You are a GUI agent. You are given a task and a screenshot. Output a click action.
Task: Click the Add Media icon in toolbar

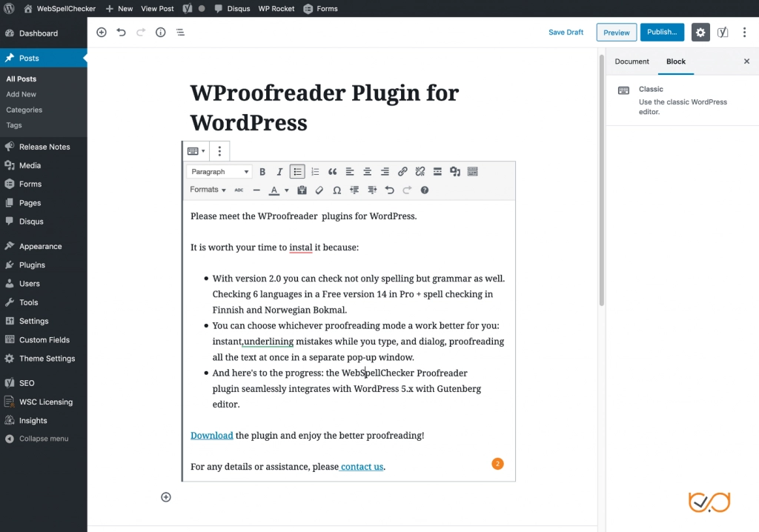point(455,171)
